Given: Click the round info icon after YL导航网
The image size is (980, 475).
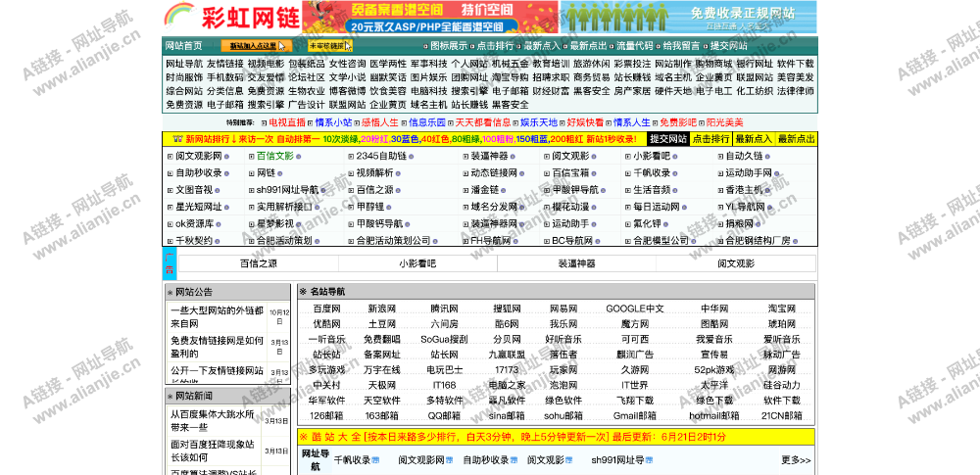Looking at the screenshot, I should [770, 208].
